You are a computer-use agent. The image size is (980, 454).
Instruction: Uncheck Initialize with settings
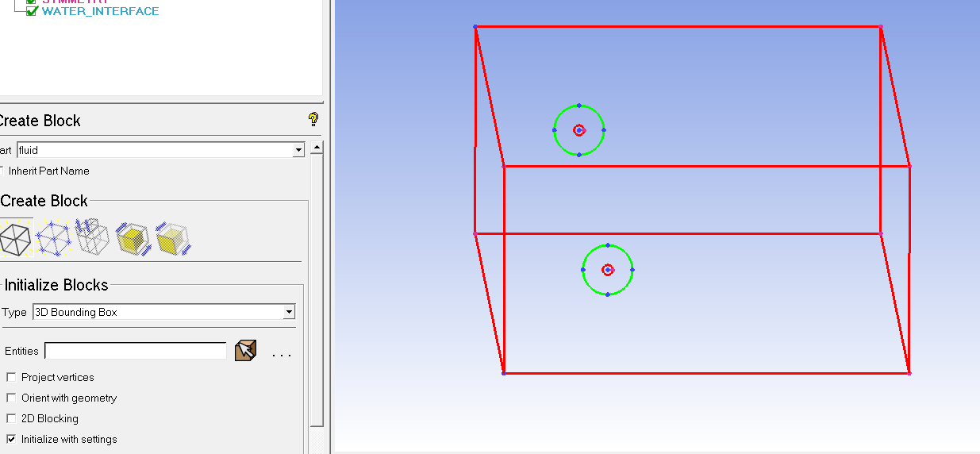point(11,439)
